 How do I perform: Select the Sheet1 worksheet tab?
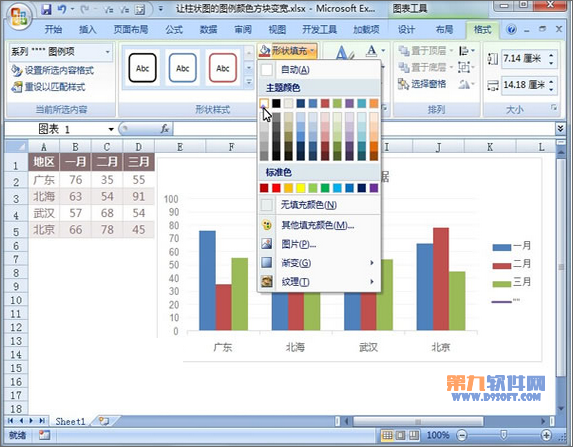click(70, 421)
